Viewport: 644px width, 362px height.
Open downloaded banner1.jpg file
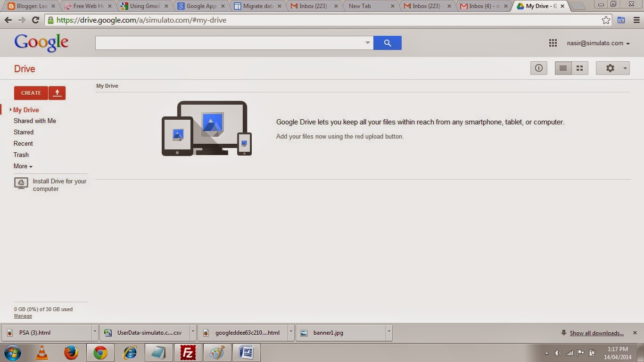pos(341,333)
